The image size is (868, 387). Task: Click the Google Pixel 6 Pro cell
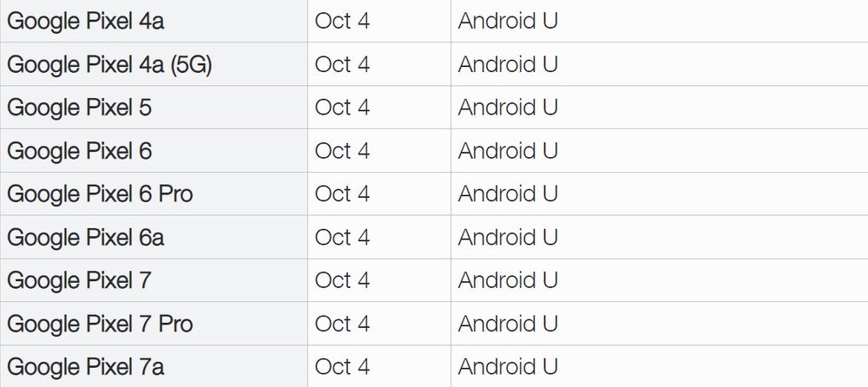[154, 193]
